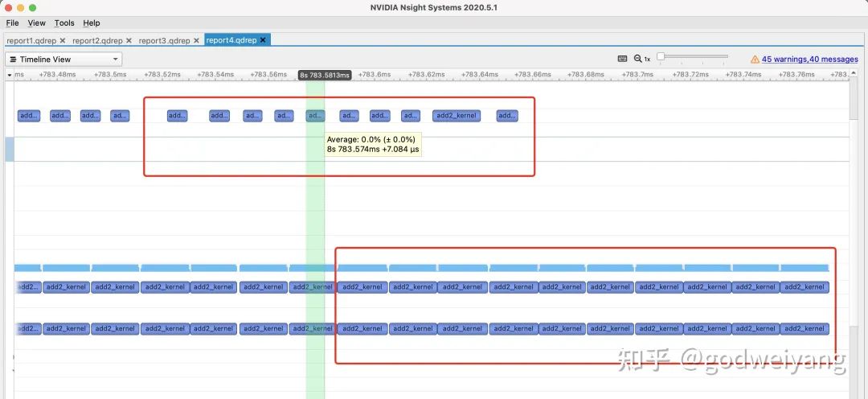This screenshot has width=868, height=399.
Task: Switch to the report2.qdrep tab
Action: coord(97,40)
